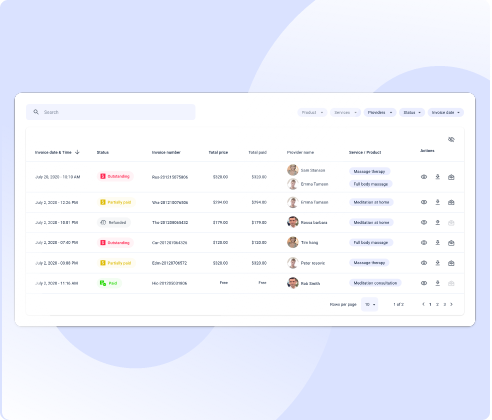View the invoice in Sam Stanson's row
Image resolution: width=492 pixels, height=420 pixels.
pos(424,177)
